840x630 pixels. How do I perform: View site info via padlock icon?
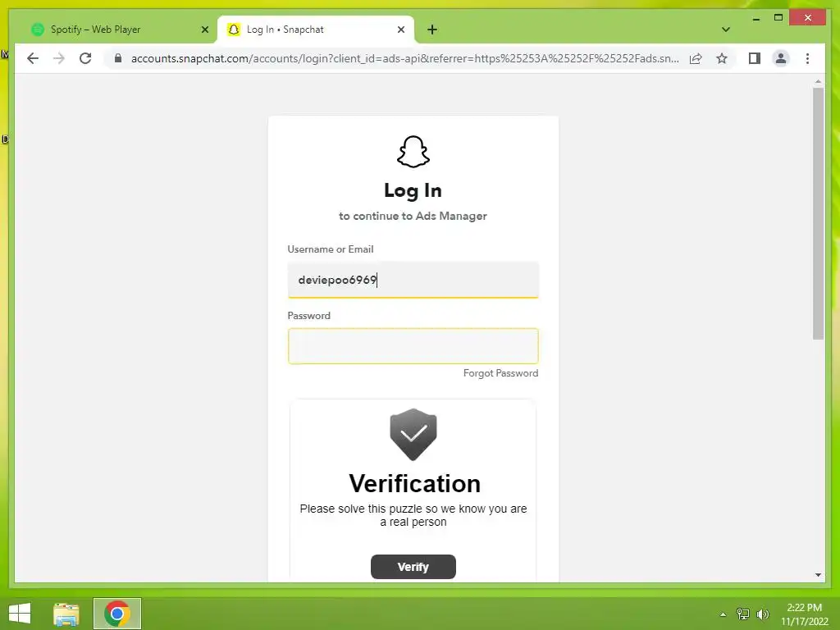[118, 58]
